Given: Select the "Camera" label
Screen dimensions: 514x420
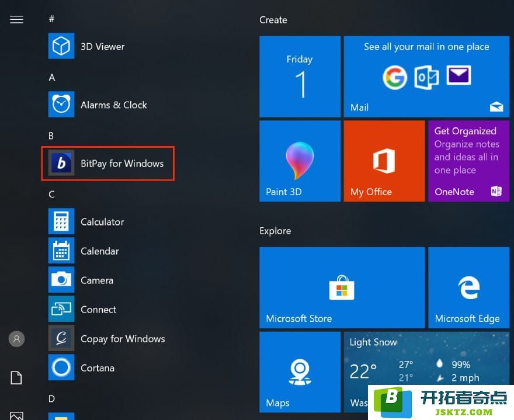Looking at the screenshot, I should coord(97,280).
